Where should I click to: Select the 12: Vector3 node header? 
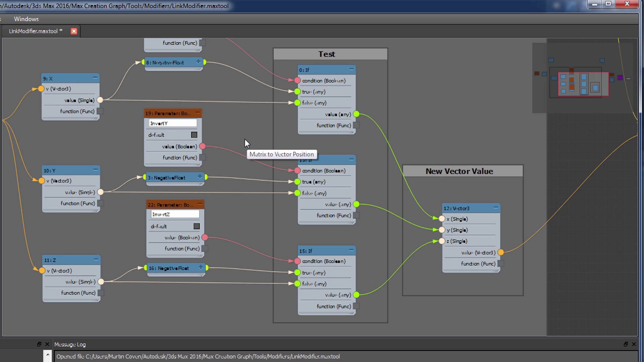(471, 208)
